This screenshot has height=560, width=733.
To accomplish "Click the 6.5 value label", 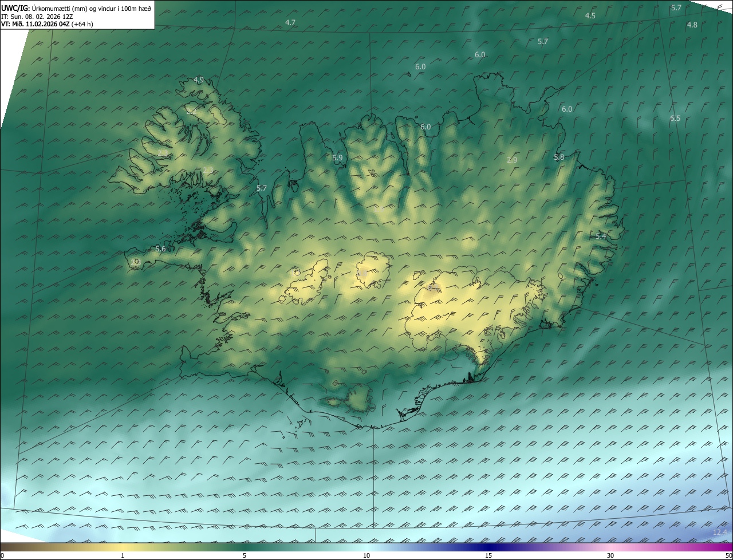I will coord(675,118).
